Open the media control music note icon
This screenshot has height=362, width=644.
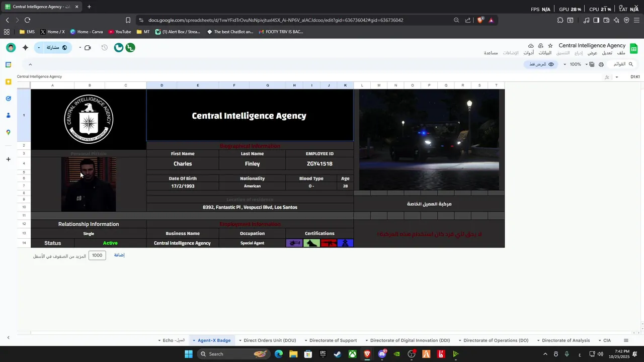(x=586, y=20)
